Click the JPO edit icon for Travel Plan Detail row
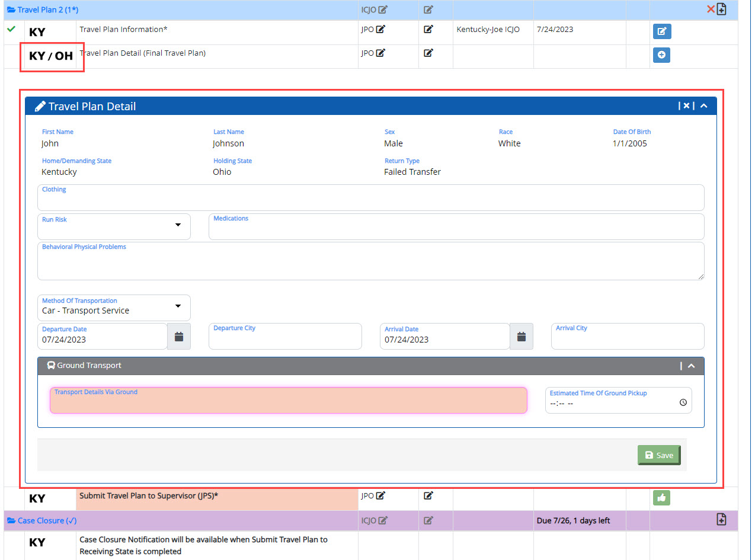Viewport: 755px width, 560px height. pos(380,53)
